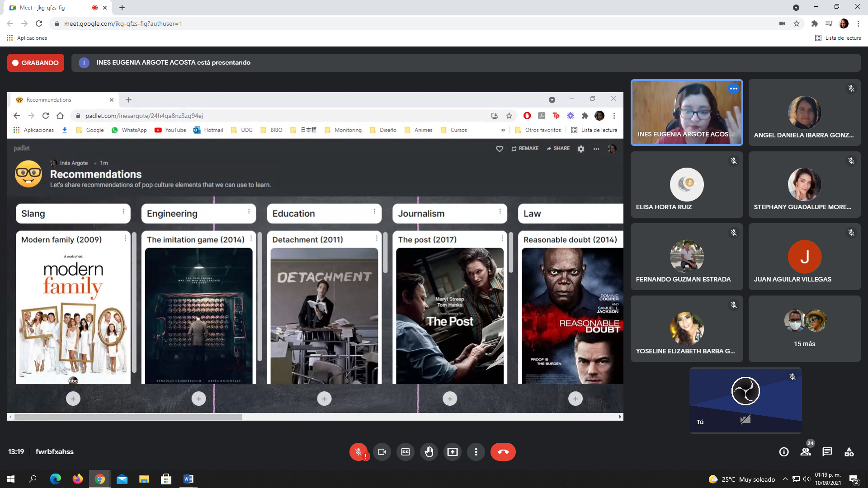Open Meet more options menu
Image resolution: width=868 pixels, height=488 pixels.
tap(476, 452)
